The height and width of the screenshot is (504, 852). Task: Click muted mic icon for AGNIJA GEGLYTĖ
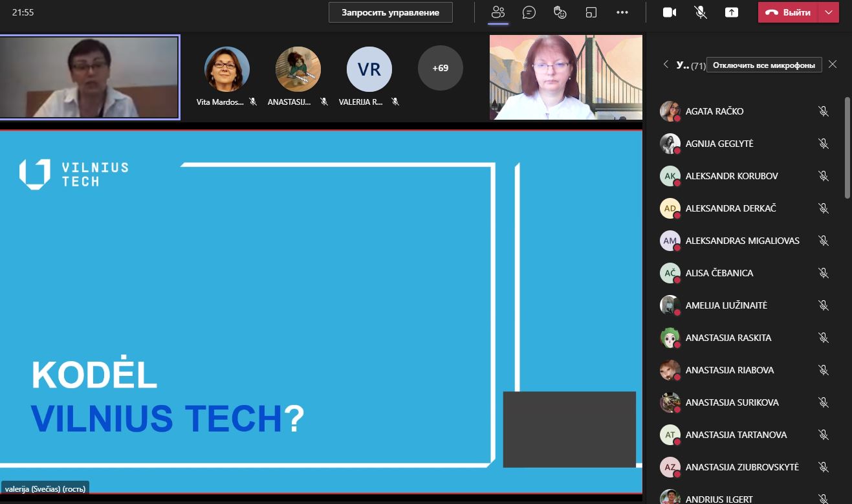(824, 144)
